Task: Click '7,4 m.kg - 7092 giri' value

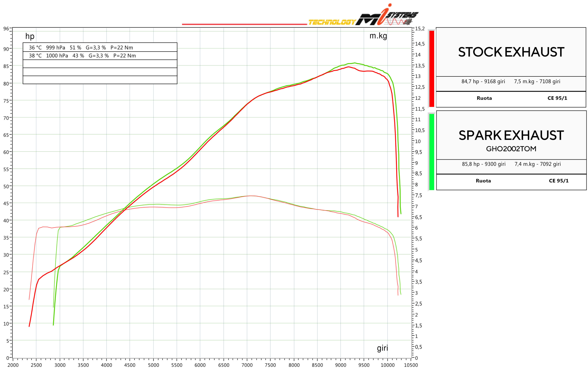Action: coord(537,164)
